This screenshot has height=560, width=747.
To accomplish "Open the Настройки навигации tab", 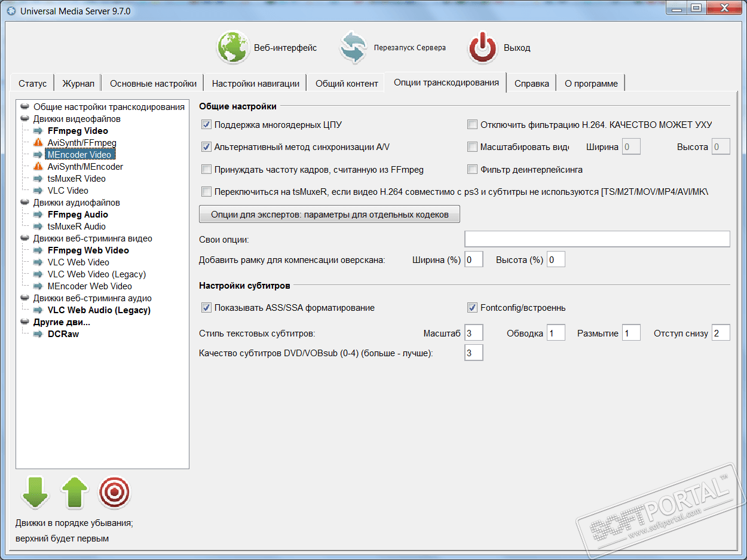I will point(256,84).
